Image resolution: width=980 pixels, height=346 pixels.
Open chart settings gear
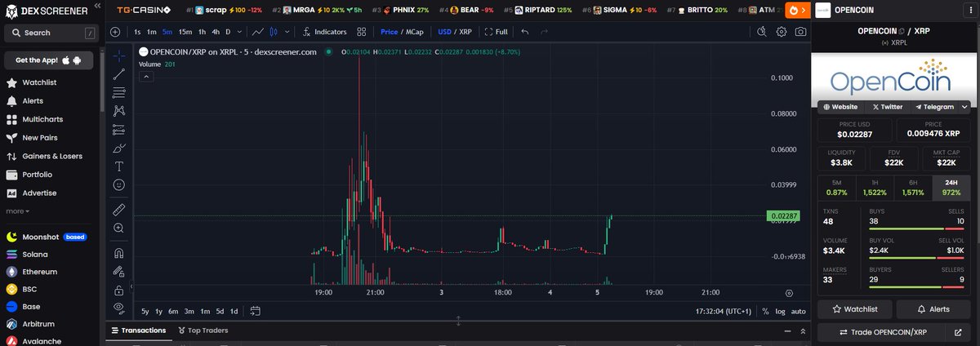(x=782, y=32)
